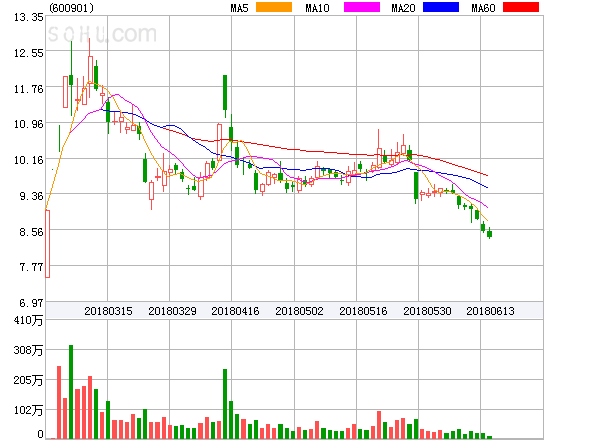Click the 11.76 price axis label
The image size is (600, 440).
tap(29, 89)
